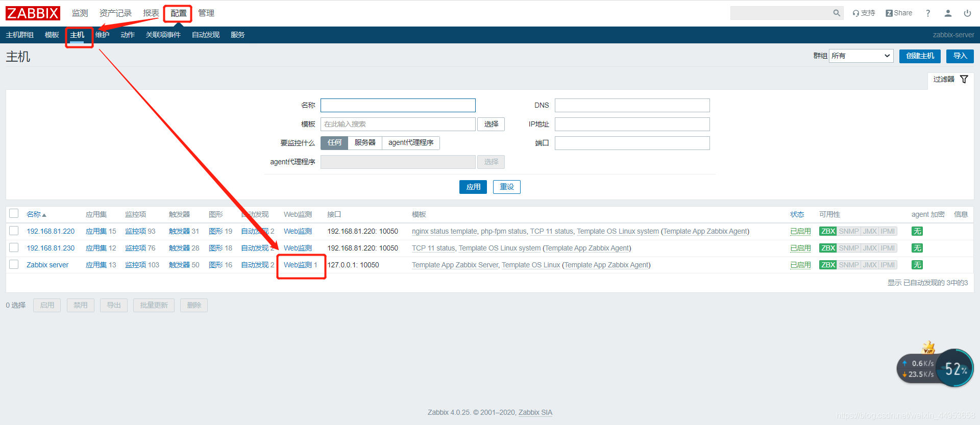The width and height of the screenshot is (980, 425).
Task: Select 任何 monitoring option
Action: pyautogui.click(x=334, y=143)
